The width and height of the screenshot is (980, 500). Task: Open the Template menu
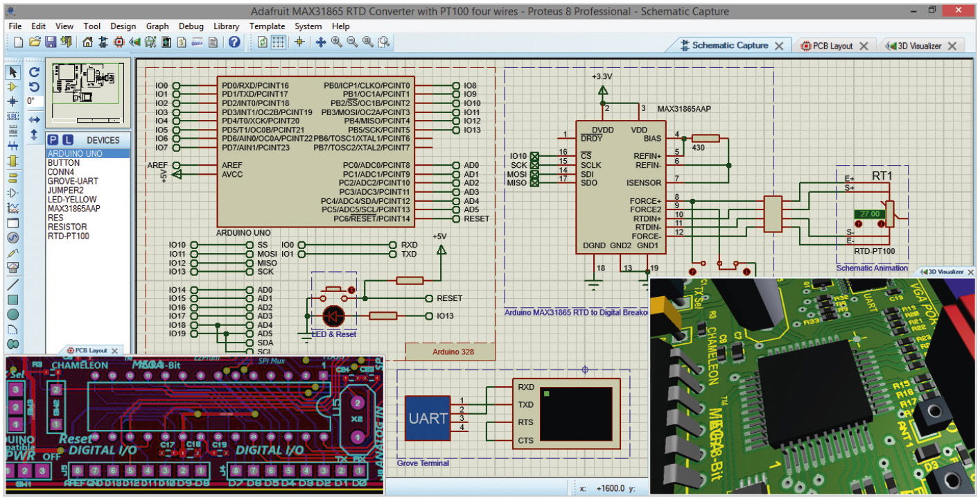(x=267, y=26)
